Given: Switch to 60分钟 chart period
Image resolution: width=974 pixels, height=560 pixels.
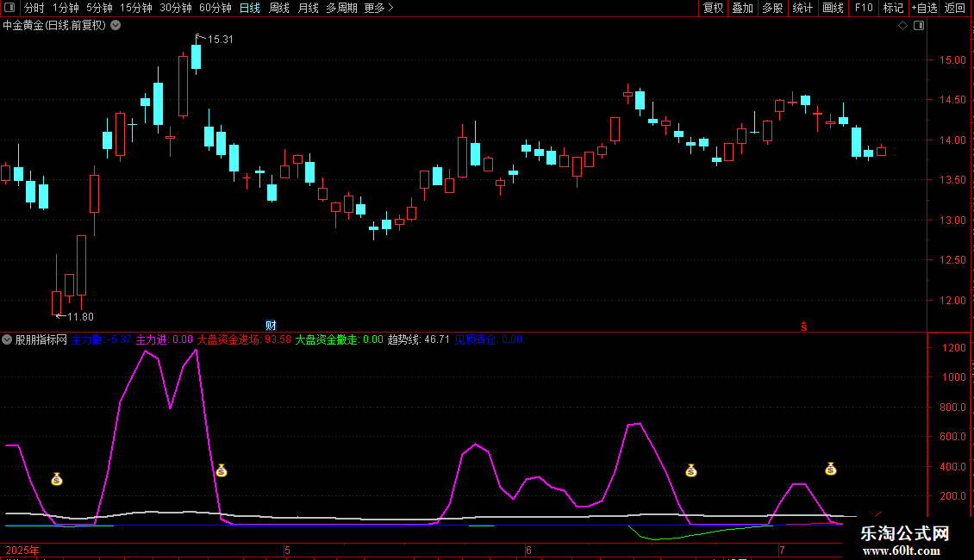Looking at the screenshot, I should click(215, 8).
